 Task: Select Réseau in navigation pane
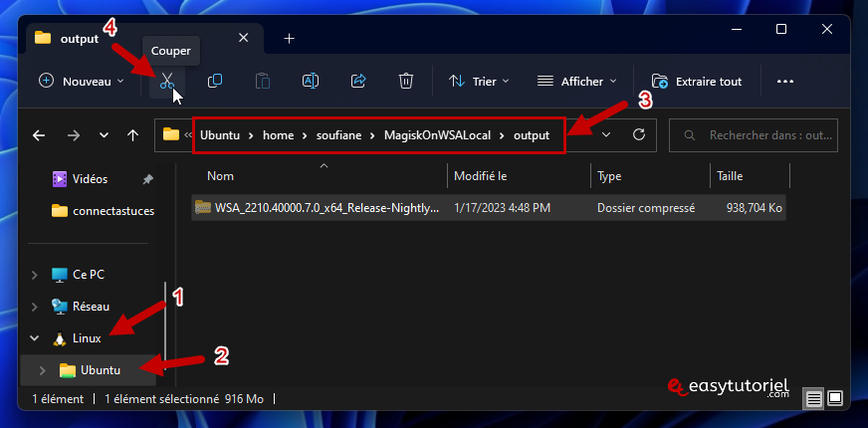point(91,307)
